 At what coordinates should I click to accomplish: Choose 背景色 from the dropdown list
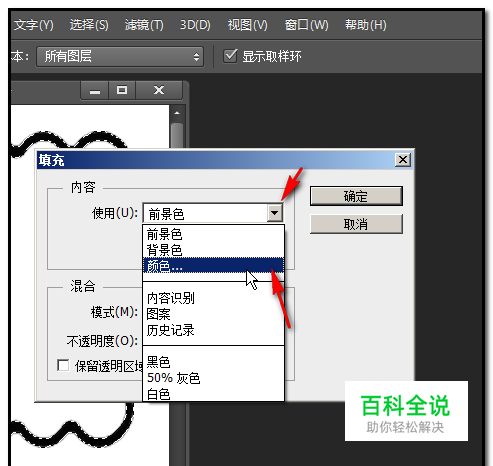pyautogui.click(x=213, y=250)
